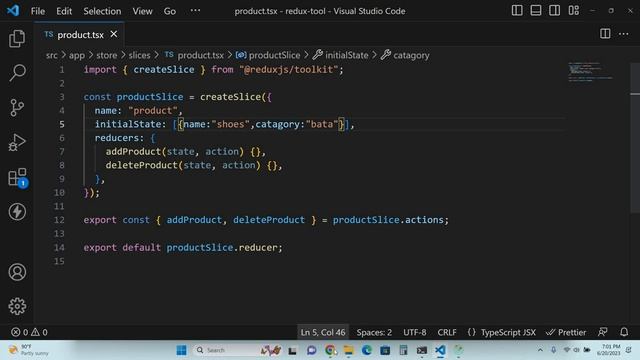Viewport: 640px width, 360px height.
Task: Click the Ln 5, Col 46 status item
Action: pos(322,332)
